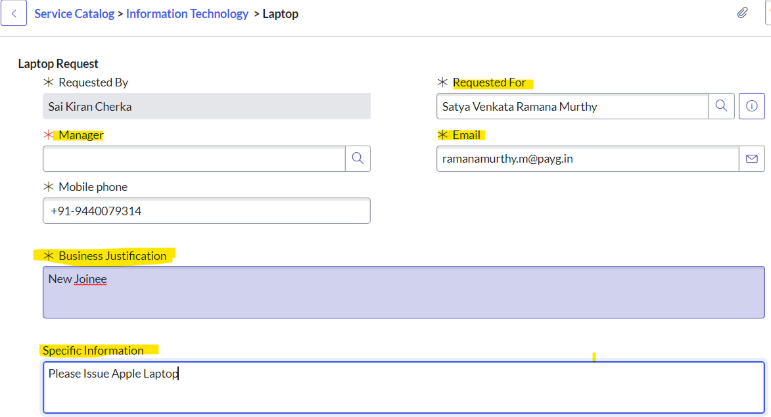Click the Requested For lookup magnifier
The image size is (771, 417).
pos(721,106)
